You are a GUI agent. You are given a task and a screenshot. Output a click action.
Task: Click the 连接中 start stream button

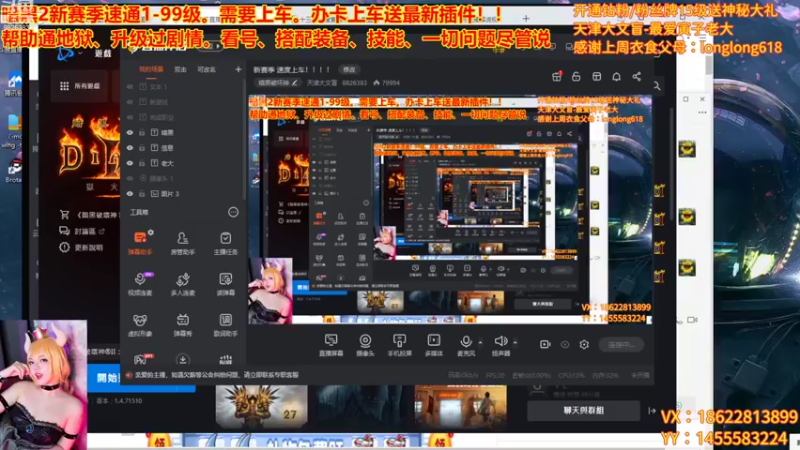point(621,344)
